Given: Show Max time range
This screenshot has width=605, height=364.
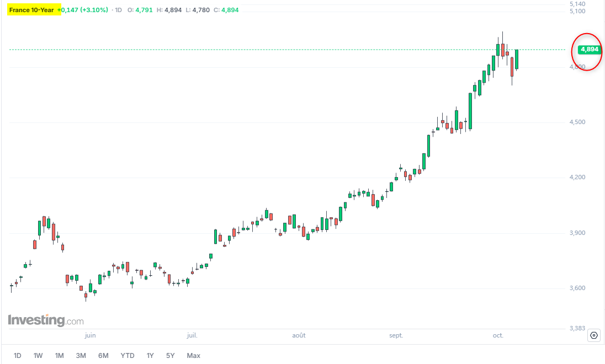Looking at the screenshot, I should click(193, 356).
